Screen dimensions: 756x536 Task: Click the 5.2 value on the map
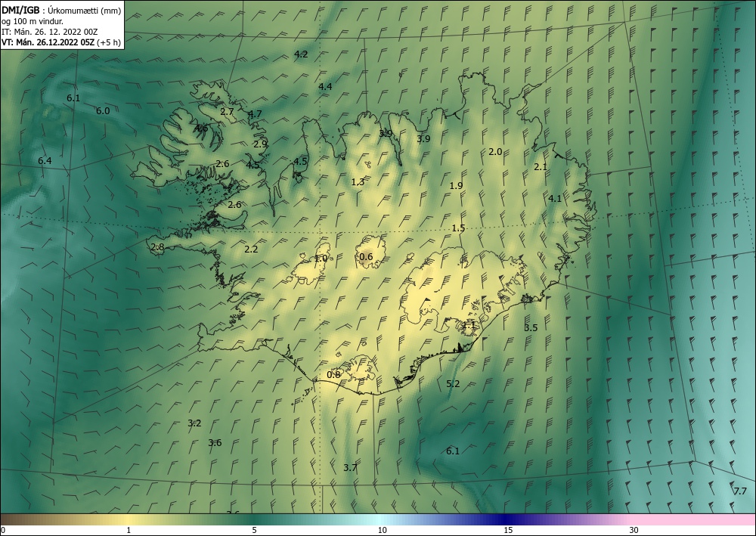click(x=453, y=384)
